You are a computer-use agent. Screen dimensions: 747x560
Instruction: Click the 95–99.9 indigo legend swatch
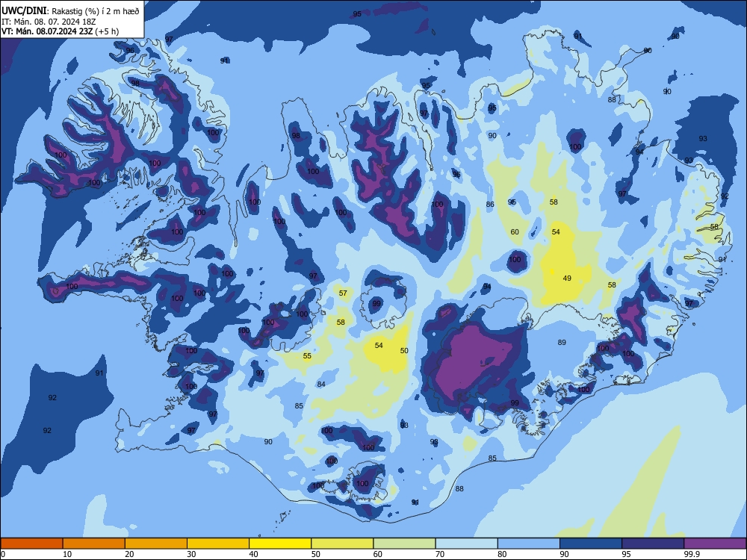coord(653,544)
